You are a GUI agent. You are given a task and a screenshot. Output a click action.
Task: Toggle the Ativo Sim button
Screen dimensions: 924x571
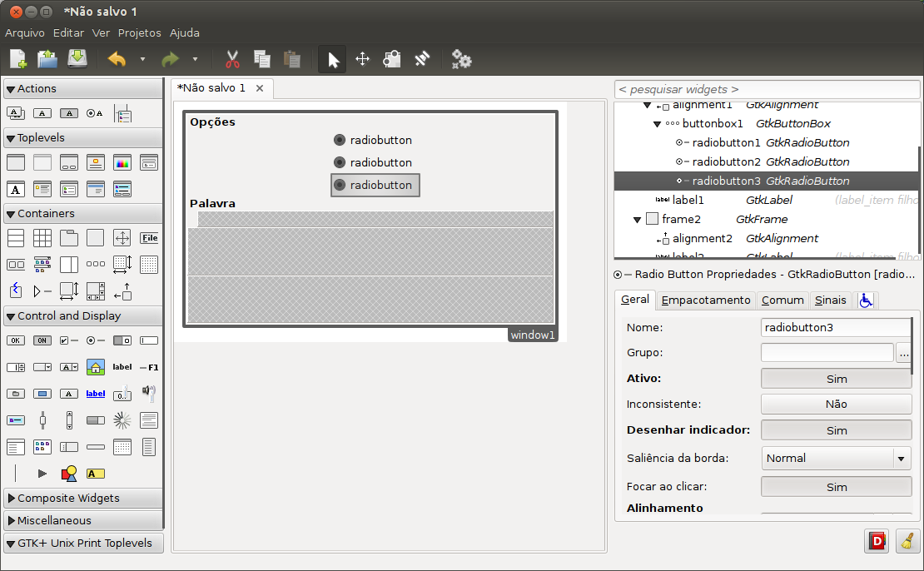(x=837, y=379)
